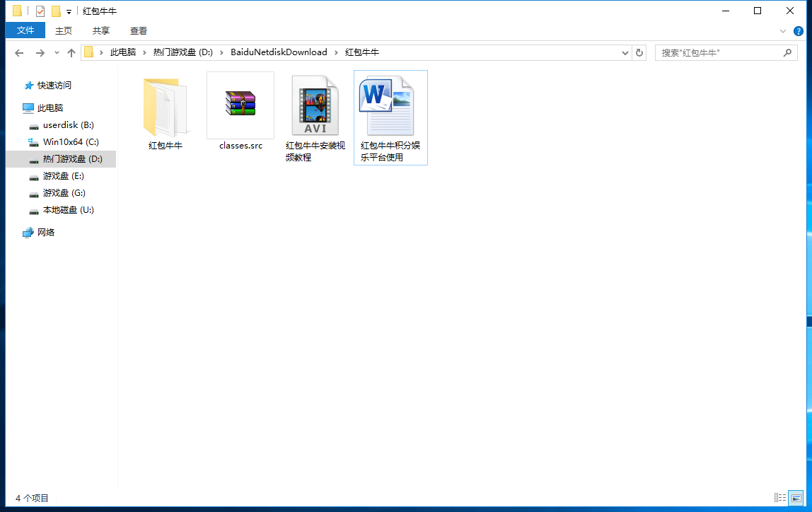Screen dimensions: 812x512
Task: Expand the ribbon with the chevron
Action: pyautogui.click(x=783, y=31)
